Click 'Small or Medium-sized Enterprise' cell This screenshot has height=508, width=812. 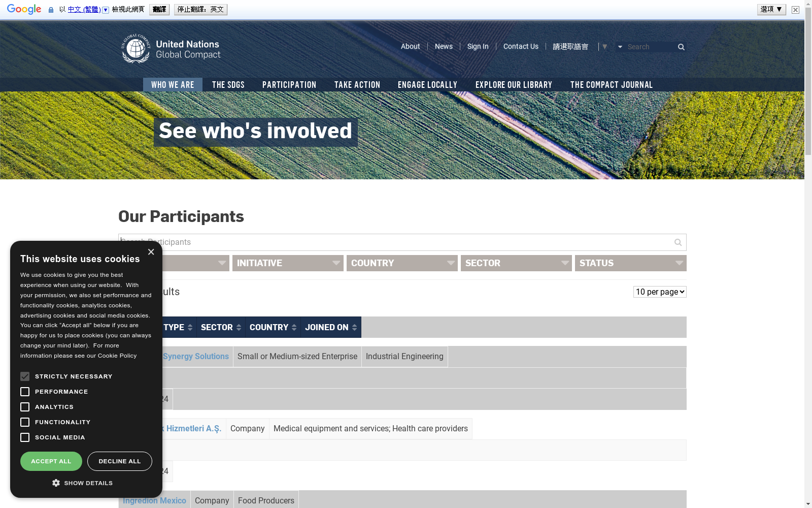point(297,357)
